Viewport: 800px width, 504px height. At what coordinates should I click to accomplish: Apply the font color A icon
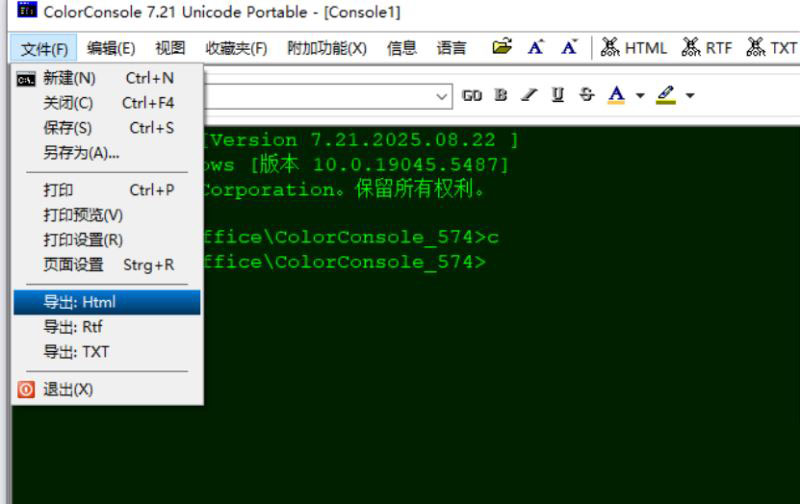(x=616, y=95)
